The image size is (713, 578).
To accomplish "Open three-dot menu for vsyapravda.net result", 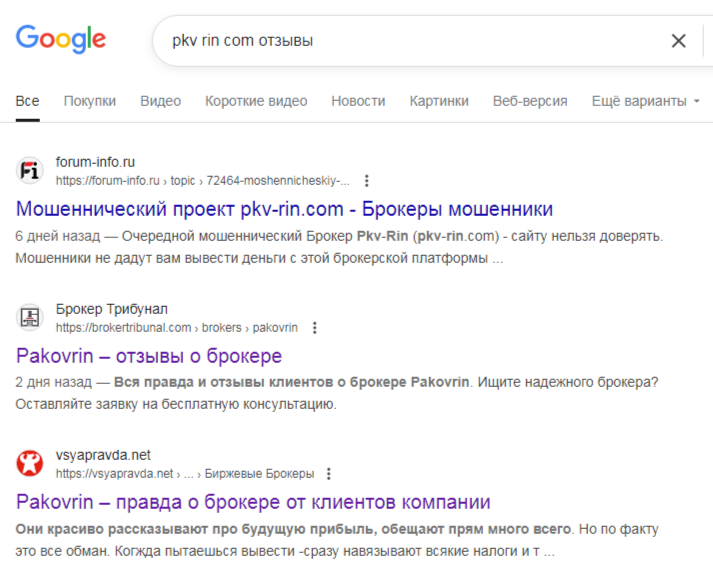I will tap(329, 473).
